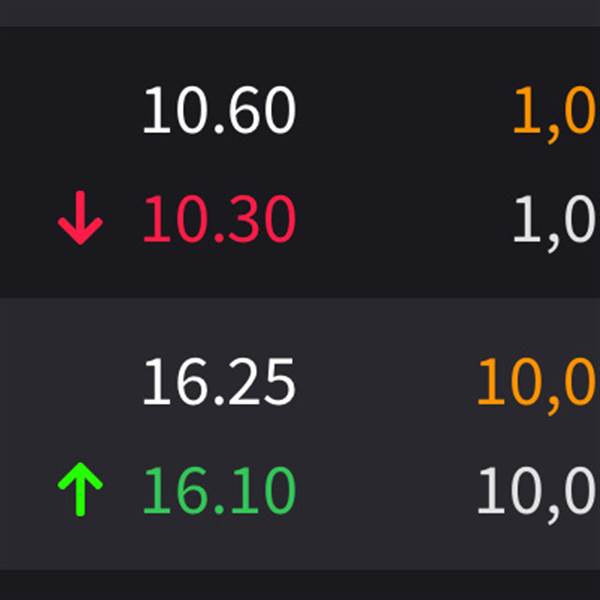Click blank space between 16.25 and orange quantity

[385, 383]
